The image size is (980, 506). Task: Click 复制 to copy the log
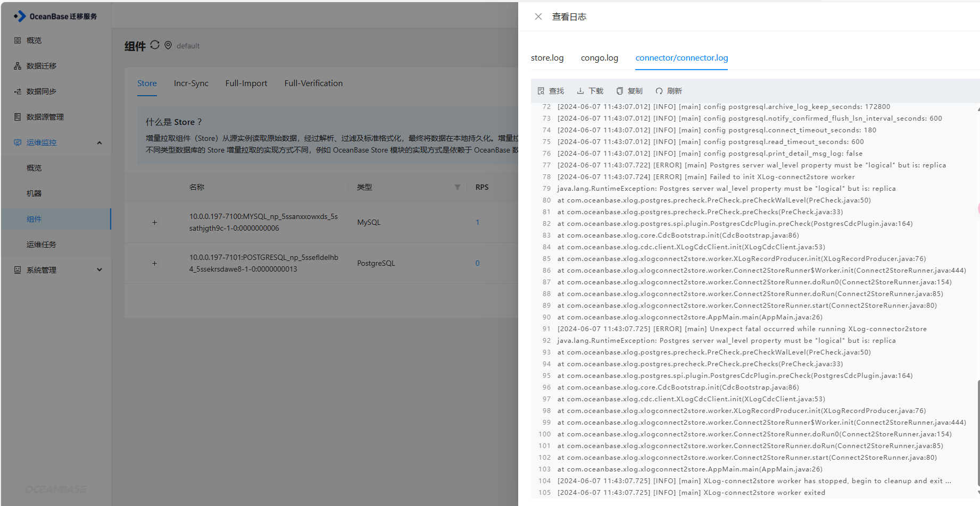pos(629,91)
